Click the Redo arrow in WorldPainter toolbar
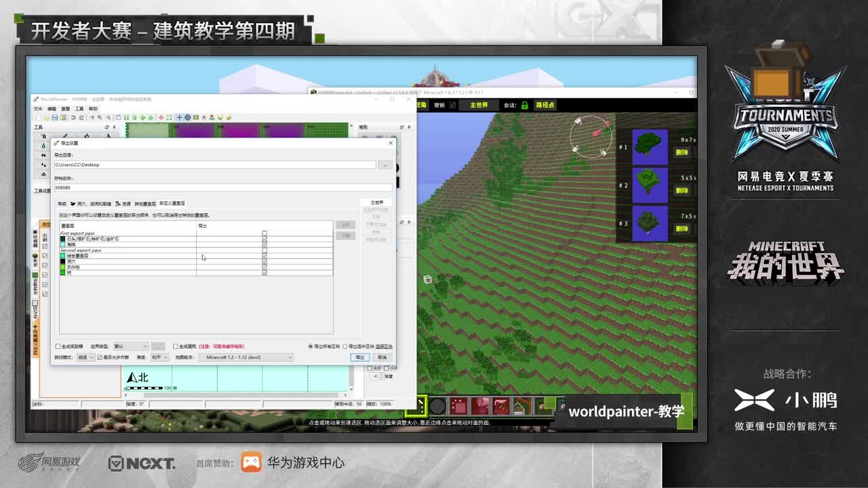The image size is (868, 488). pos(81,117)
